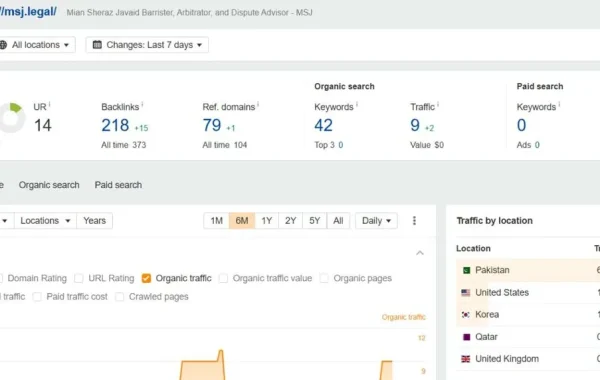Select the Pakistan location row
This screenshot has width=600, height=380.
528,270
